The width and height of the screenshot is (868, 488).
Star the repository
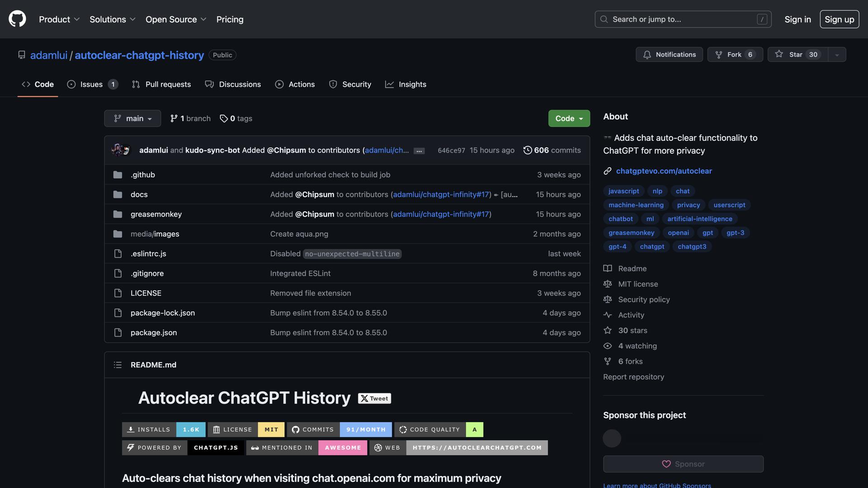[797, 54]
